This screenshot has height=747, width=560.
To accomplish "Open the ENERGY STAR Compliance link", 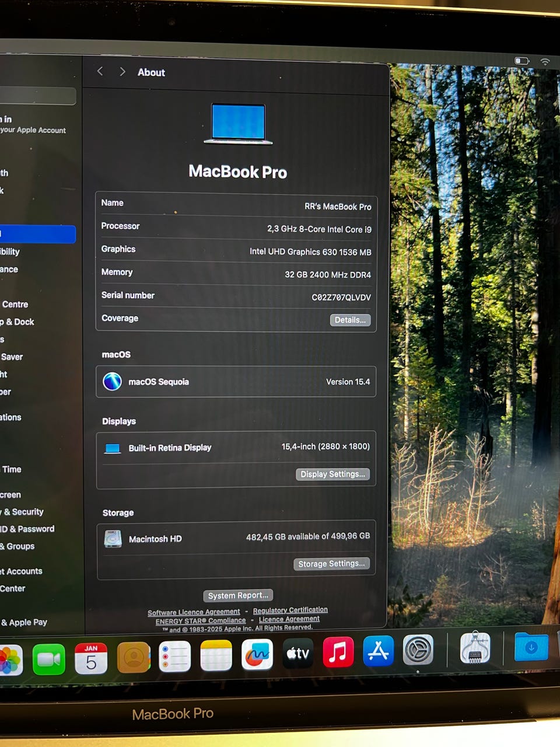I will click(x=200, y=621).
